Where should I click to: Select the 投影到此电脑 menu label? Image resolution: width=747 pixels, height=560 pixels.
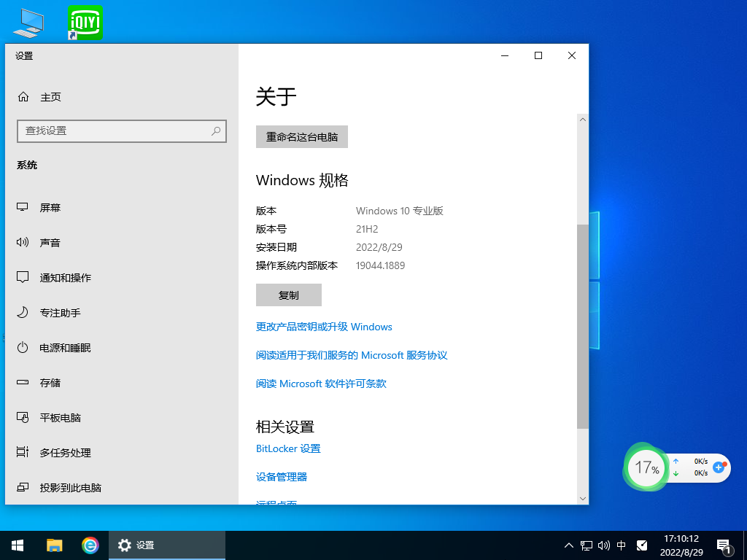pos(71,488)
